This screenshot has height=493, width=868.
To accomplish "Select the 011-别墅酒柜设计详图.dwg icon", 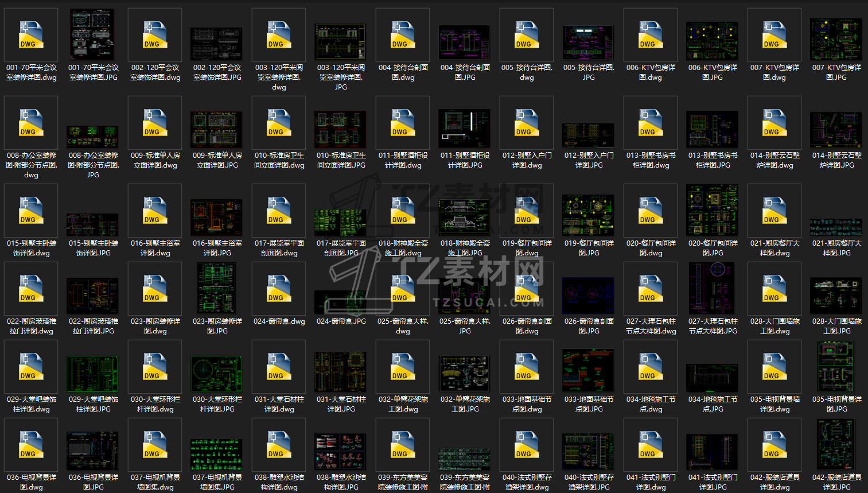I will click(403, 123).
